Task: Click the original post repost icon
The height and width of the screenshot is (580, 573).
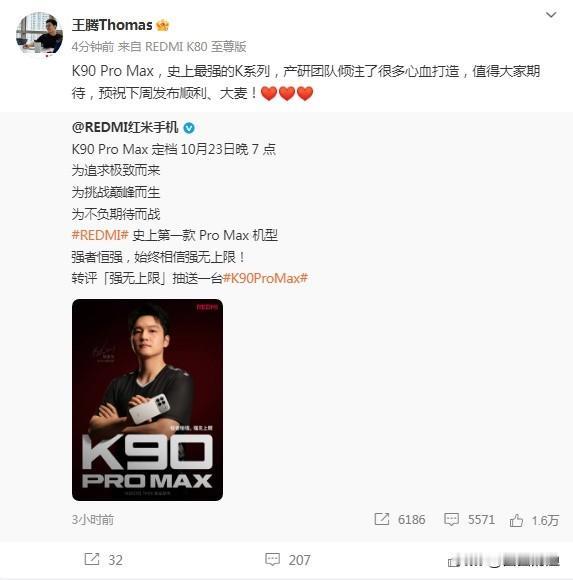Action: pyautogui.click(x=381, y=519)
